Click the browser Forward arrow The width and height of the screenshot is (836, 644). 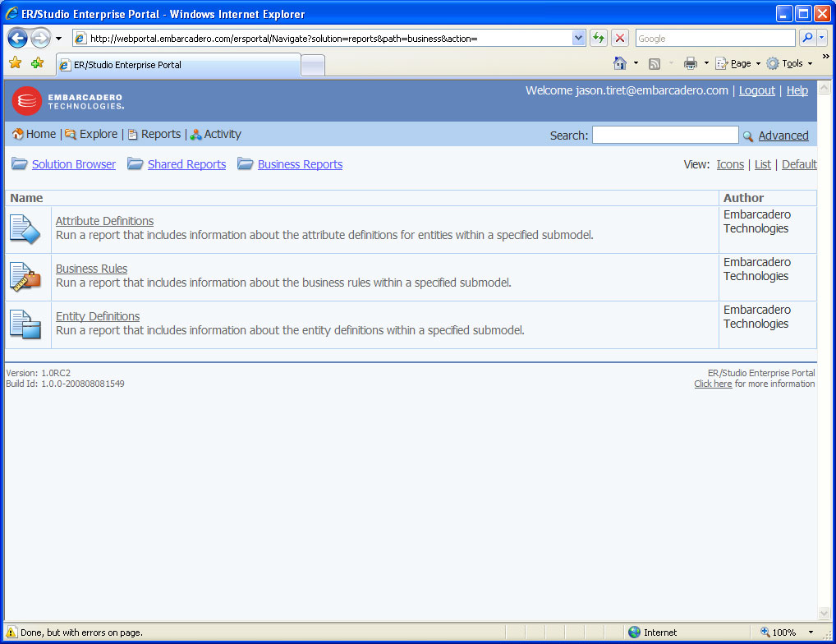coord(40,39)
